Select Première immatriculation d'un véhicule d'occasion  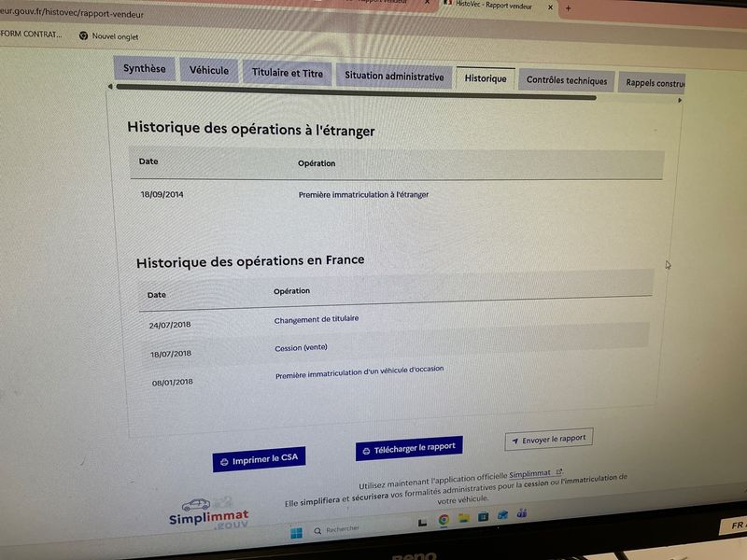[x=359, y=371]
